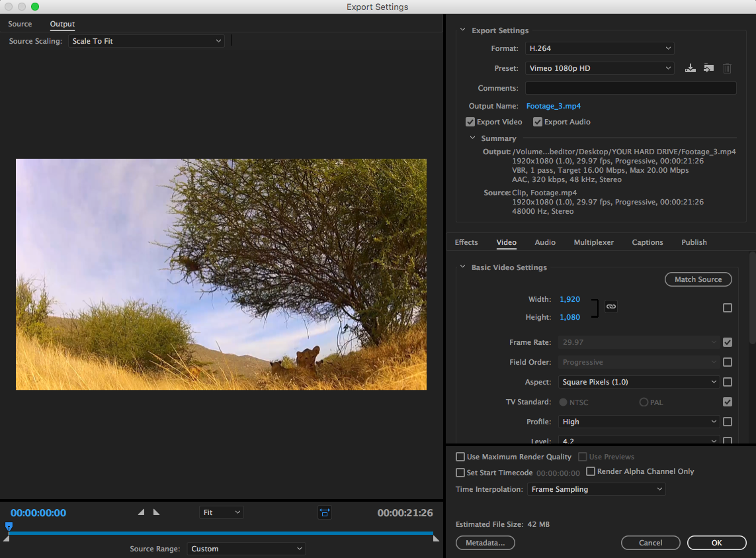Click the Save Preset icon

(x=691, y=68)
